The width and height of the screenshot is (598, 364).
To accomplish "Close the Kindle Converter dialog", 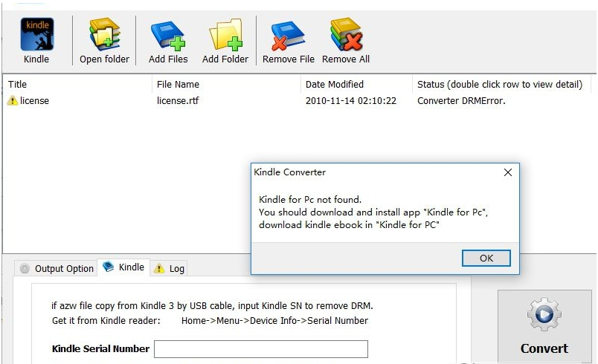I will [x=507, y=172].
